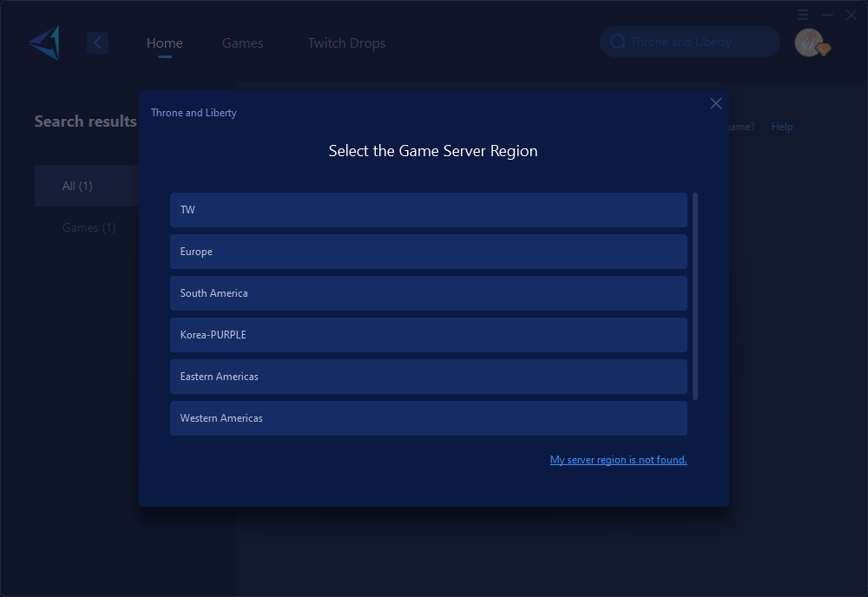Close the application window
This screenshot has height=597, width=868.
click(852, 15)
